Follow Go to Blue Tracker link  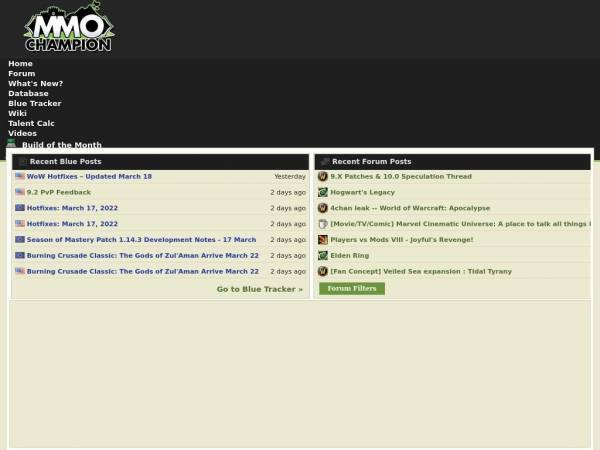(x=259, y=289)
